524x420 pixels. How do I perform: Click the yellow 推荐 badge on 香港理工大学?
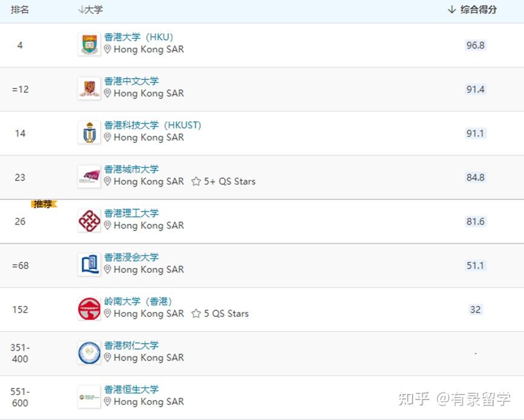point(43,204)
